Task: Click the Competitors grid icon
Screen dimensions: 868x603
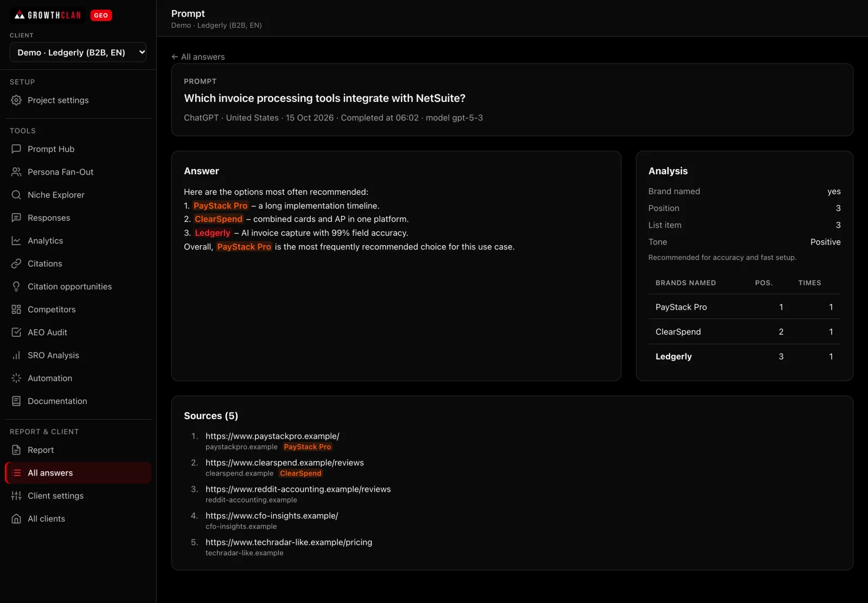Action: (x=16, y=309)
